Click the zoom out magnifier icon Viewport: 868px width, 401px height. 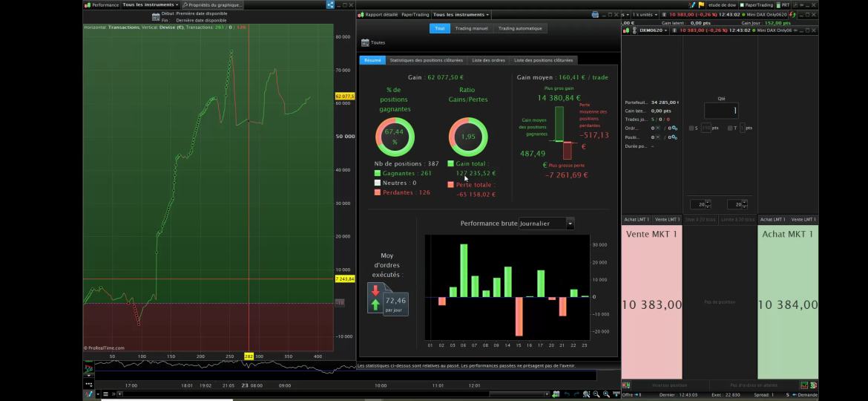tap(596, 394)
